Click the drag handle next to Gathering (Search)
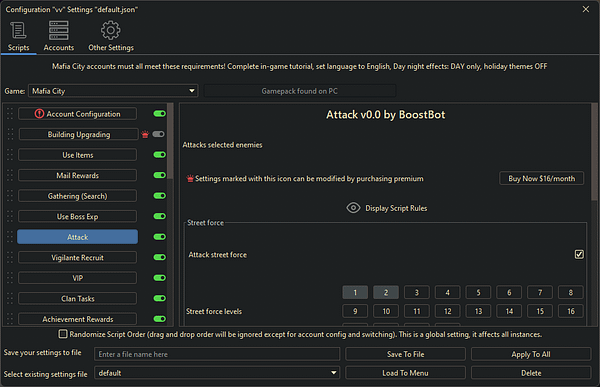 (10, 196)
